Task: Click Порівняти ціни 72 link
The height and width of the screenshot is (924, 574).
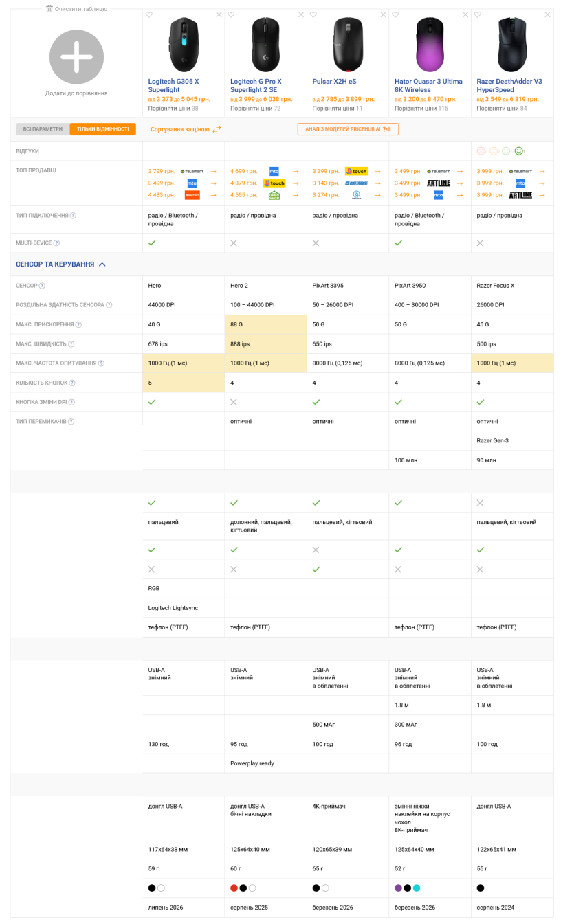Action: pos(255,109)
